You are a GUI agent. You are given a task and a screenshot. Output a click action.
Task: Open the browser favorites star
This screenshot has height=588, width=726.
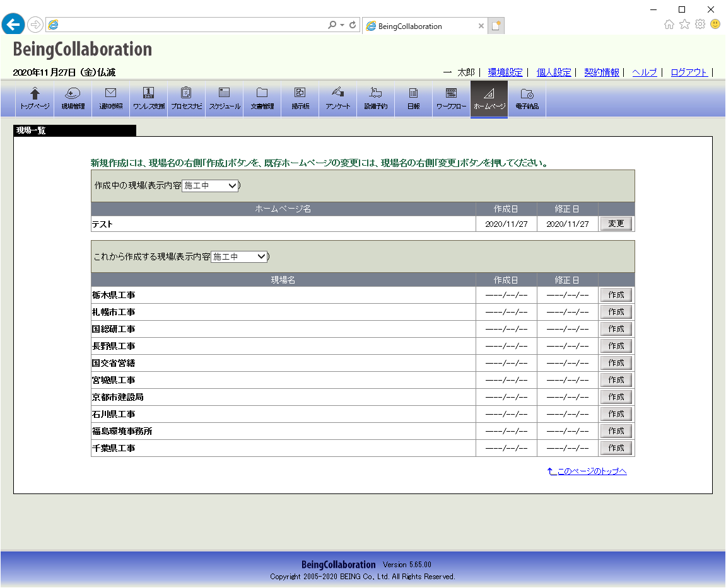pyautogui.click(x=684, y=24)
